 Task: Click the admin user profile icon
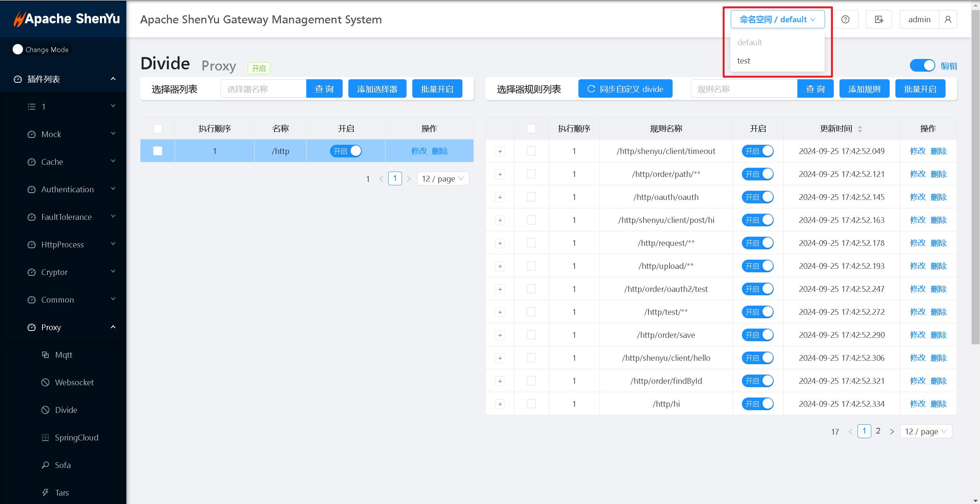click(x=948, y=20)
